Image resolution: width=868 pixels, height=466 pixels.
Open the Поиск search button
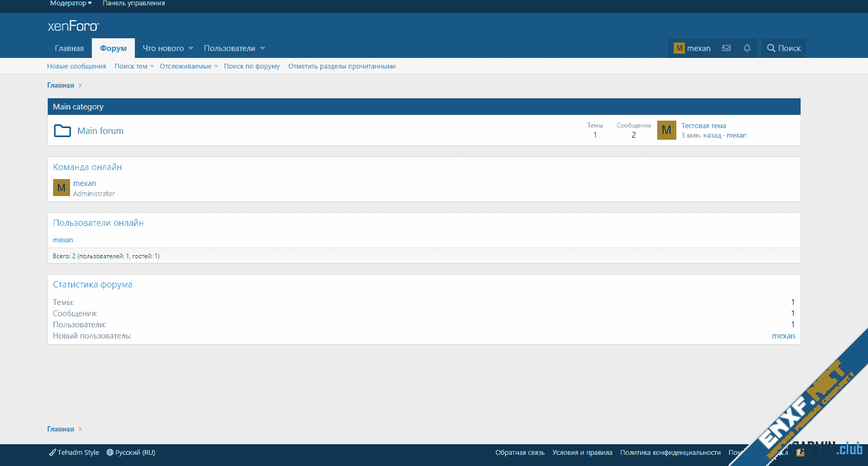pyautogui.click(x=784, y=48)
